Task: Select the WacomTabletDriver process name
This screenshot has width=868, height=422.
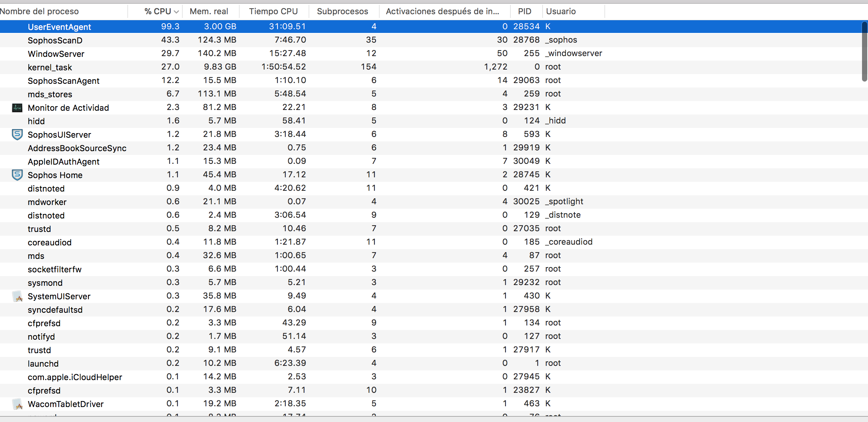Action: click(x=66, y=404)
